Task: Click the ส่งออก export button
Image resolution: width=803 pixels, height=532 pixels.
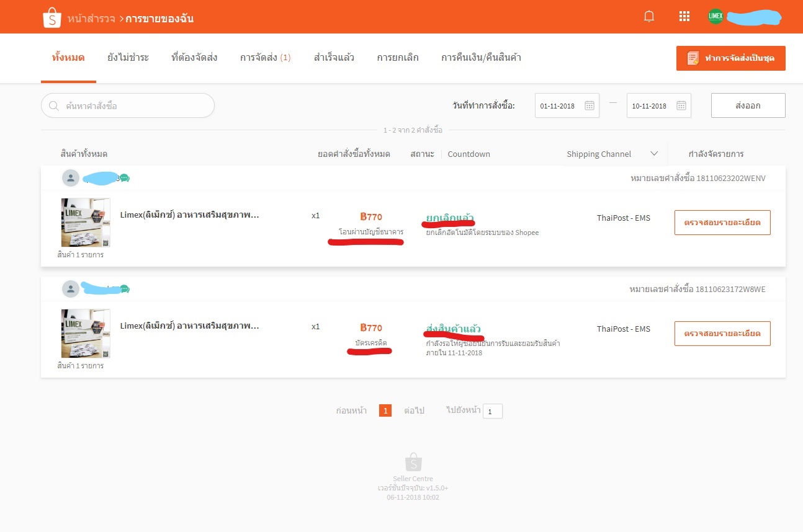Action: (748, 105)
